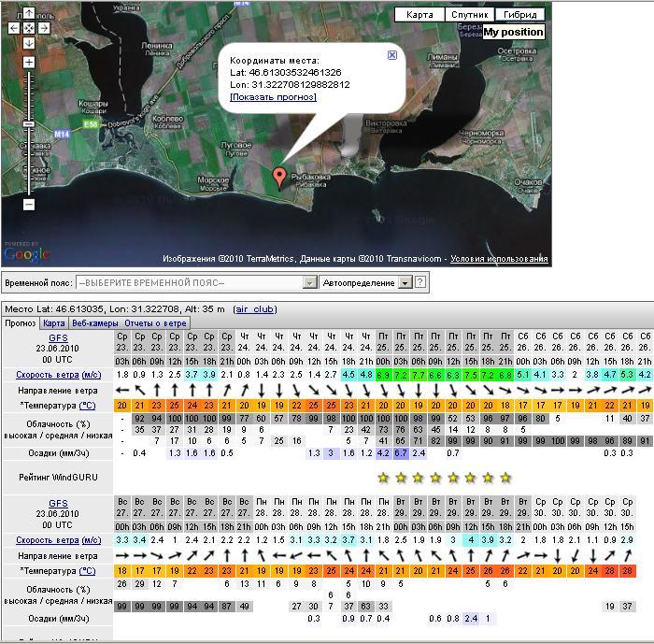654x644 pixels.
Task: Click the Показать прогноз link
Action: click(273, 97)
